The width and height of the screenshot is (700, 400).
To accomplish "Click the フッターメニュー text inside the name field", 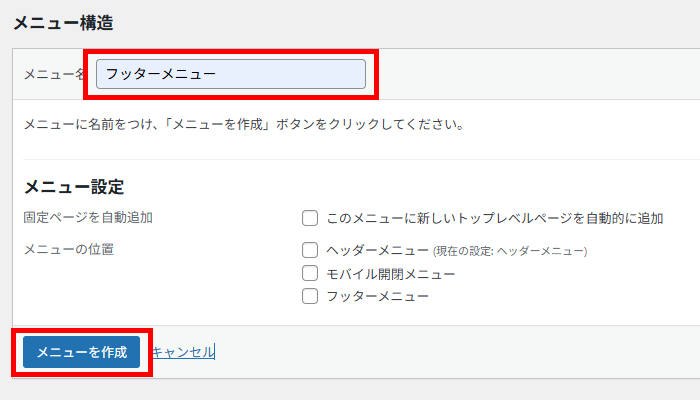I will tap(161, 74).
